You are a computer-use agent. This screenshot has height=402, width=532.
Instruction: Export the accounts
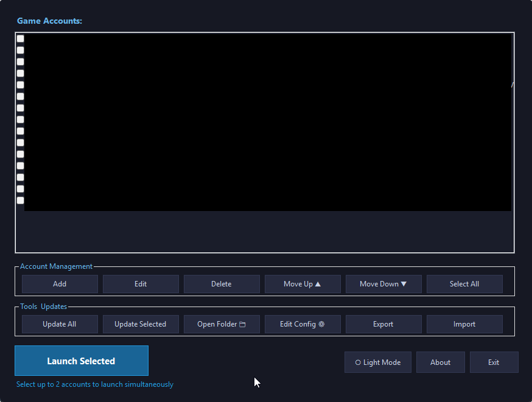click(383, 324)
